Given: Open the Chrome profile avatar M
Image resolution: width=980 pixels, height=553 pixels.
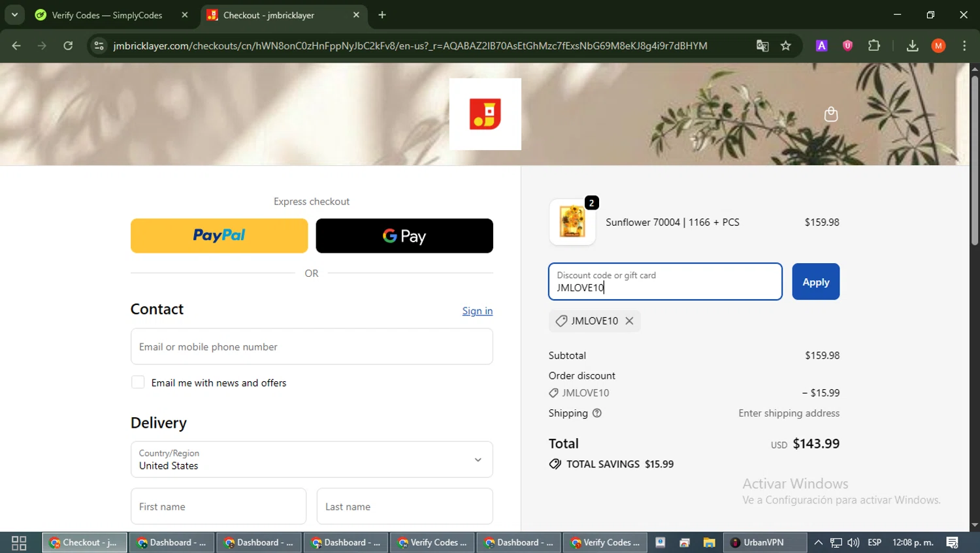Looking at the screenshot, I should pos(939,46).
